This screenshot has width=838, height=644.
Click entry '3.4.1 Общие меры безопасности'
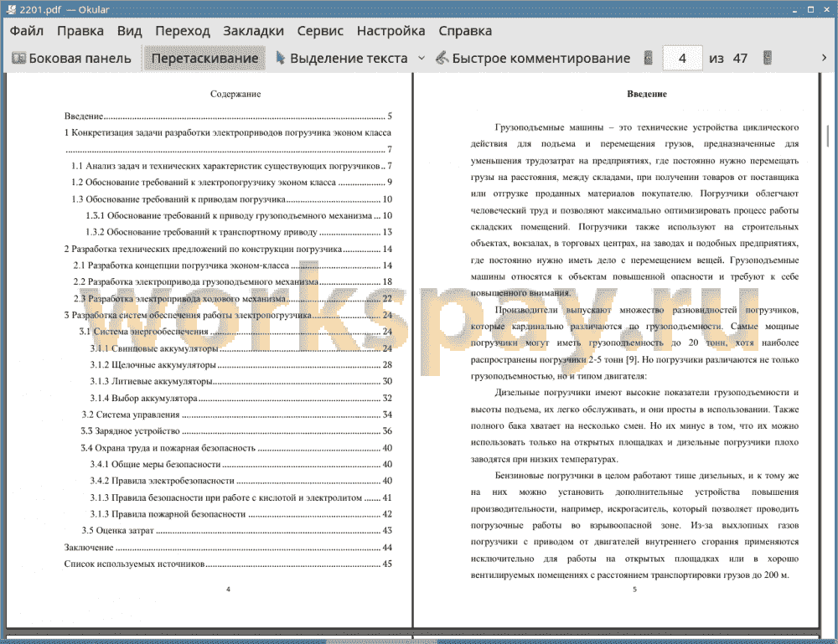pyautogui.click(x=241, y=465)
